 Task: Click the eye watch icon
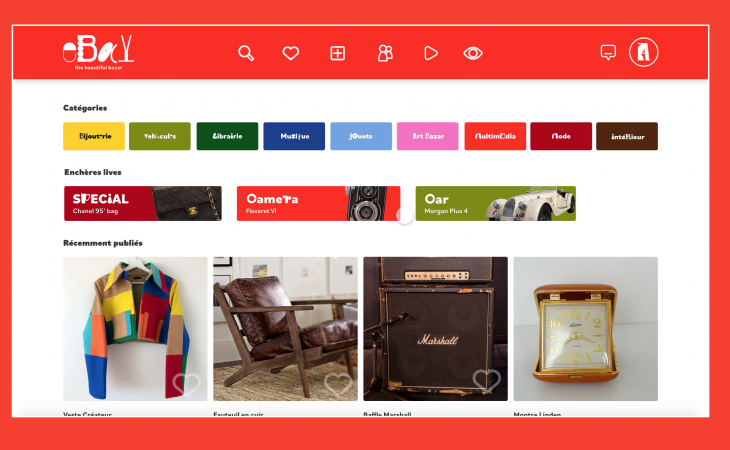[x=473, y=53]
